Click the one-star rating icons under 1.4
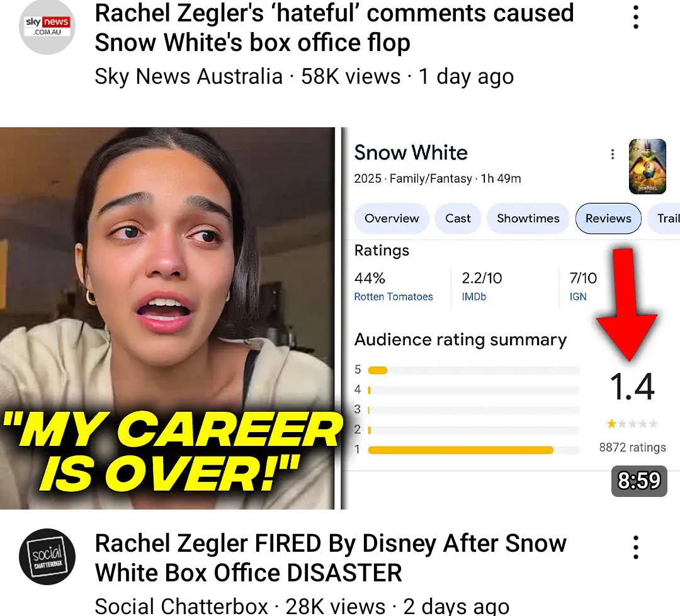 [632, 424]
